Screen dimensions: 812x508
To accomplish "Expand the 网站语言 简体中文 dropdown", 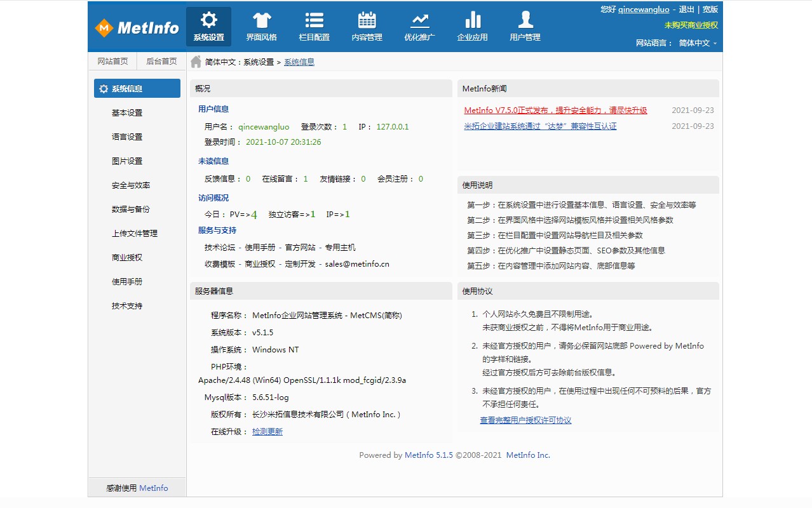I will coord(698,43).
